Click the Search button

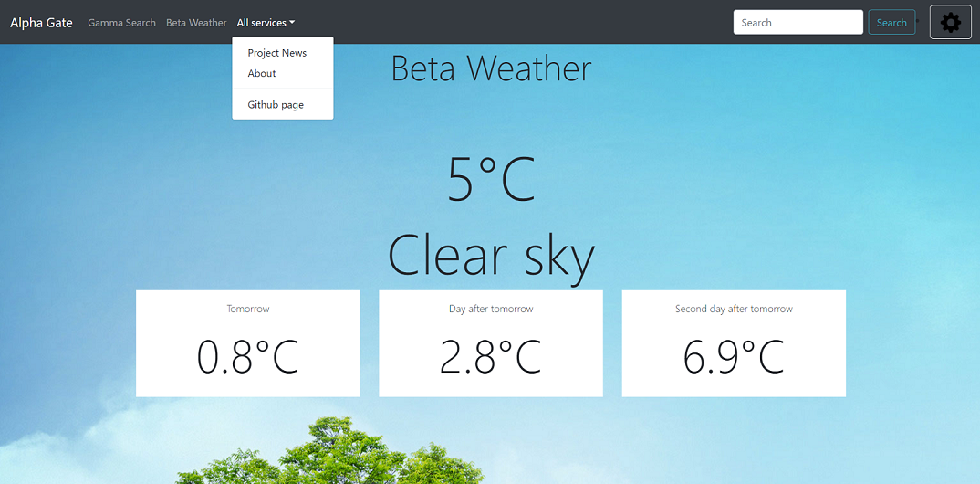pyautogui.click(x=891, y=23)
